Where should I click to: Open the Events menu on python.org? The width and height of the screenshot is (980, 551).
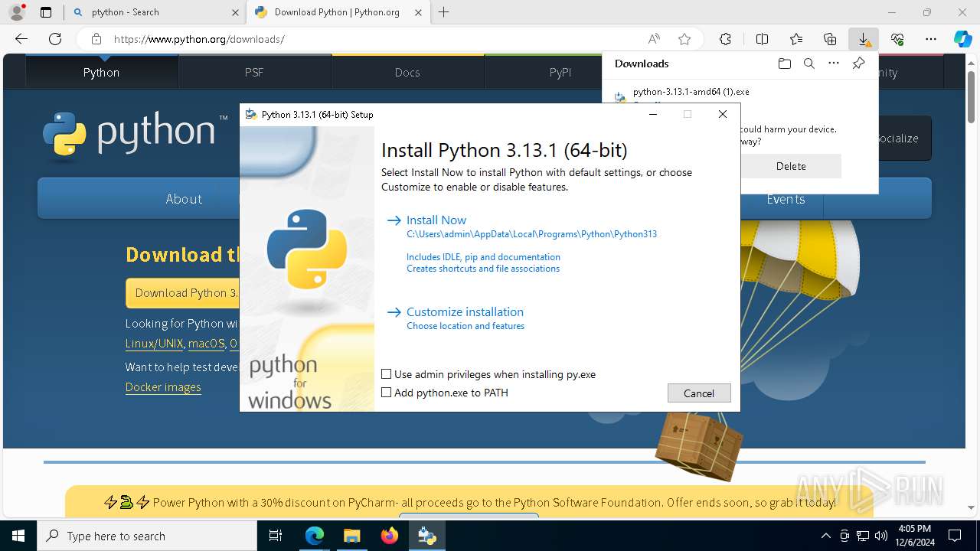point(786,199)
